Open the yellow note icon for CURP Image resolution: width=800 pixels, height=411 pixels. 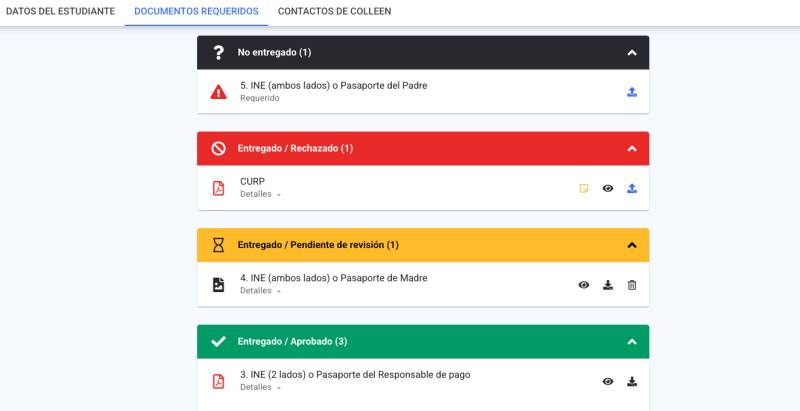coord(584,188)
